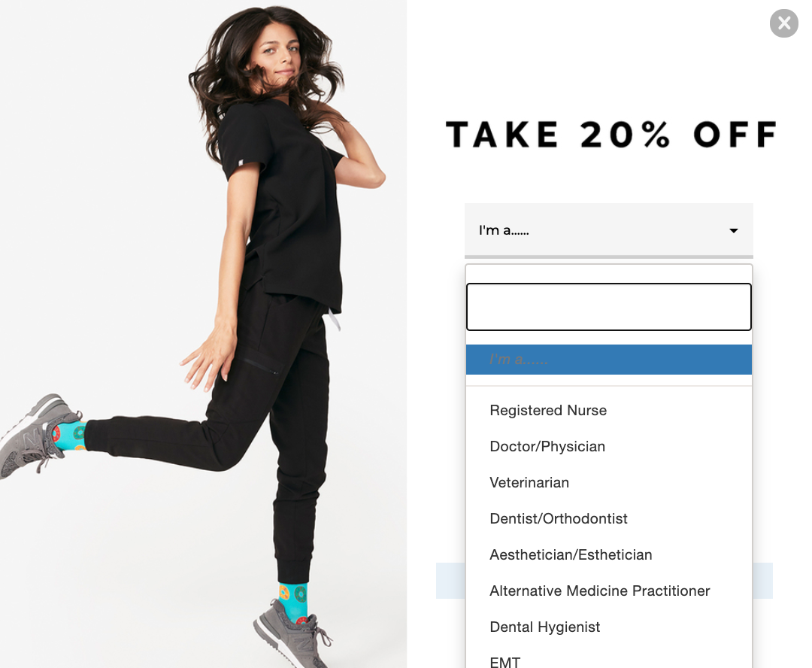
Task: Select the highlighted "I'm a......" placeholder option
Action: tap(608, 359)
